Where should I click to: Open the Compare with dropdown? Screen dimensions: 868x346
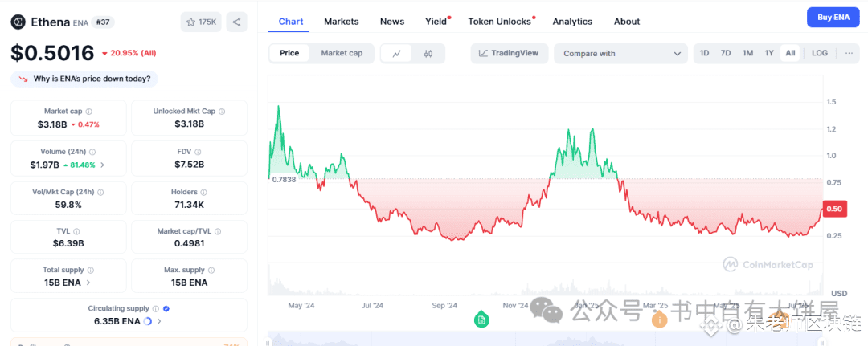point(620,54)
